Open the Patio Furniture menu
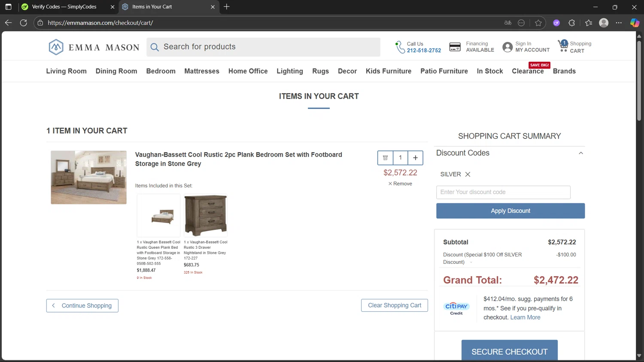The image size is (644, 362). point(444,71)
